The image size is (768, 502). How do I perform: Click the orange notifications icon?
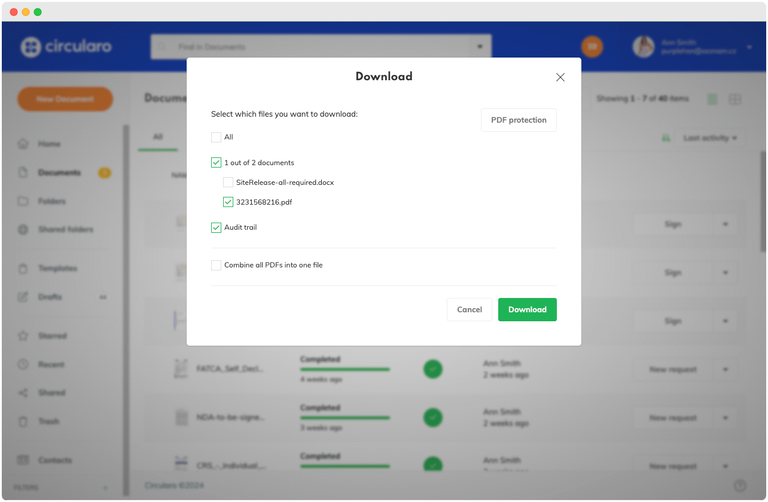[592, 47]
